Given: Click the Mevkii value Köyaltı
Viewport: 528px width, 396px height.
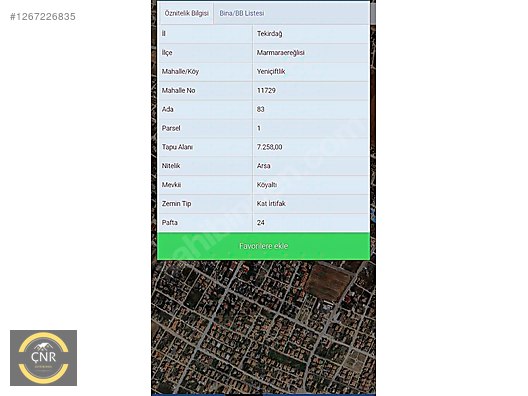Looking at the screenshot, I should [x=267, y=185].
